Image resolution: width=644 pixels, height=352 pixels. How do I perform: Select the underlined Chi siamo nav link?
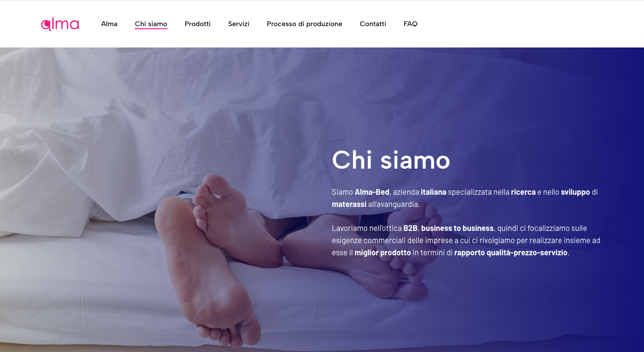(151, 24)
